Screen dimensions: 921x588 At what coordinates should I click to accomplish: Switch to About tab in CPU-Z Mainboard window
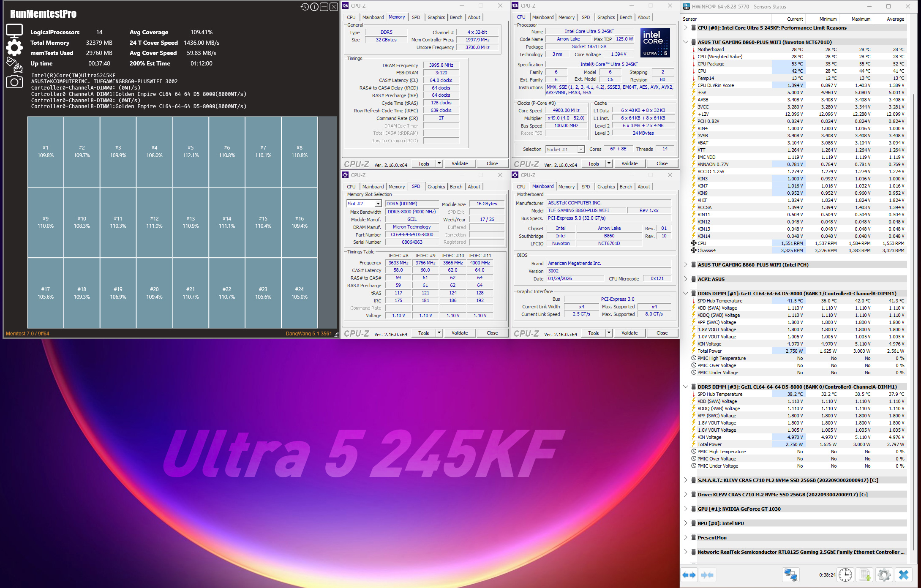tap(644, 187)
